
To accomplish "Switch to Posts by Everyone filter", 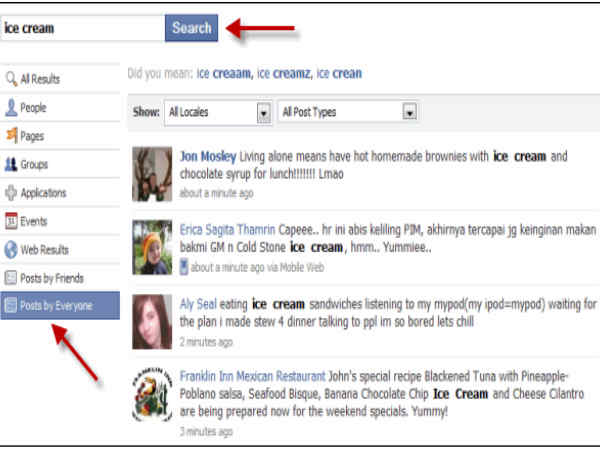I will (60, 306).
